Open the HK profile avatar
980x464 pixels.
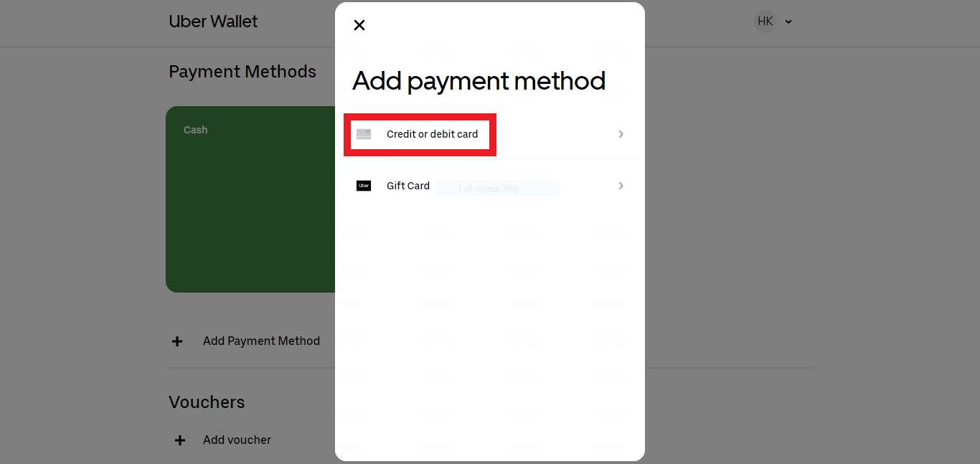[x=765, y=22]
